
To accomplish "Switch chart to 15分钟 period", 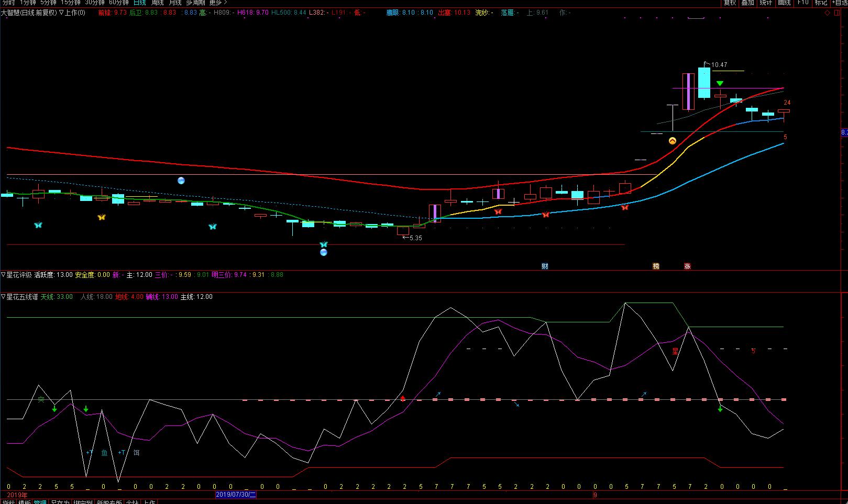I will point(71,2).
